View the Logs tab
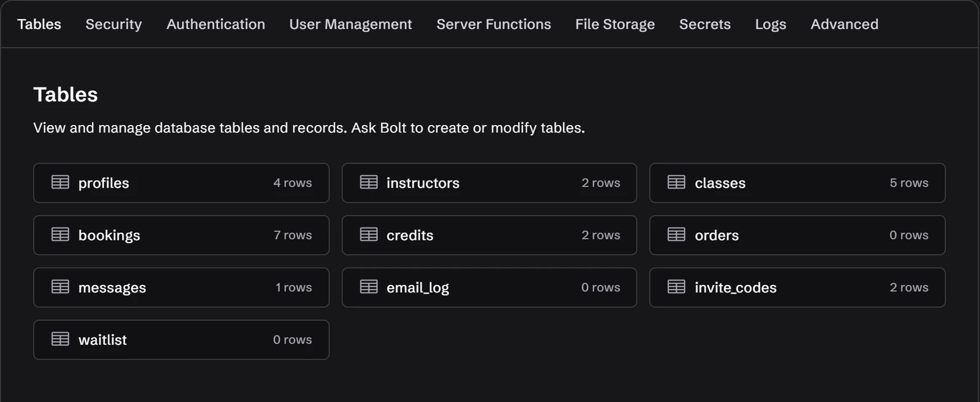980x402 pixels. (x=771, y=25)
